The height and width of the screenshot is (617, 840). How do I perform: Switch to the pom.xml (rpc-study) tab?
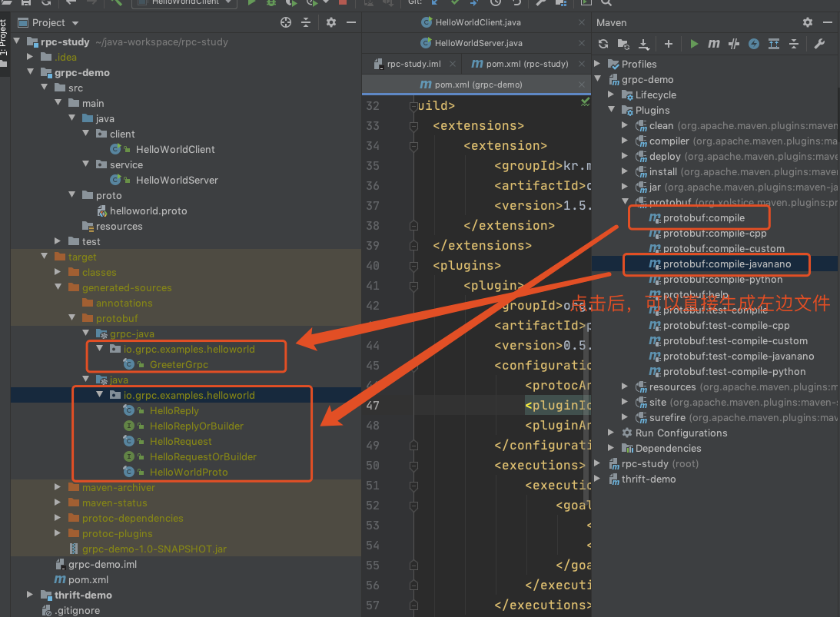pos(520,64)
